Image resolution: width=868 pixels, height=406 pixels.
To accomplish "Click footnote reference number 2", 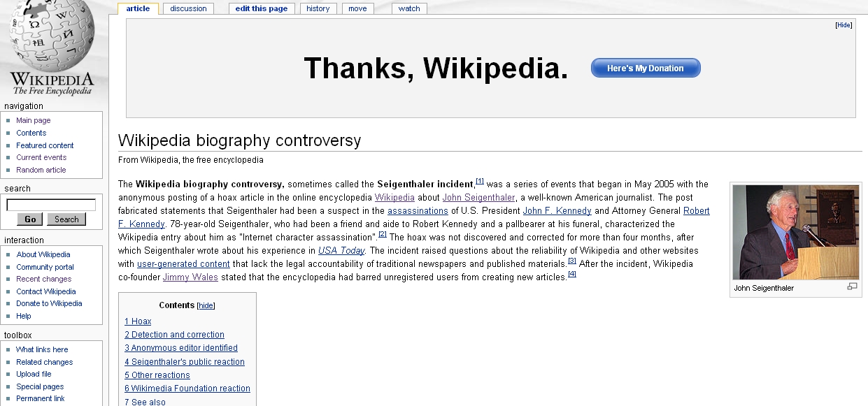I will click(x=383, y=234).
